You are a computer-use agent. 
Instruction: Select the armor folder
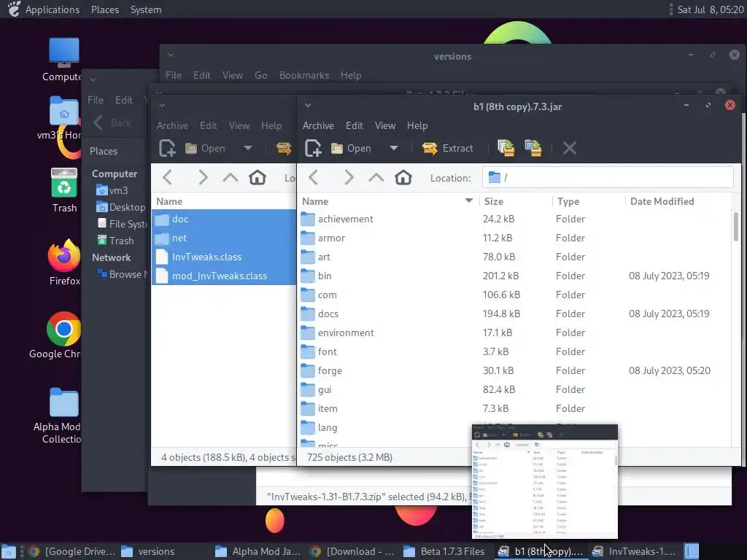pos(331,238)
